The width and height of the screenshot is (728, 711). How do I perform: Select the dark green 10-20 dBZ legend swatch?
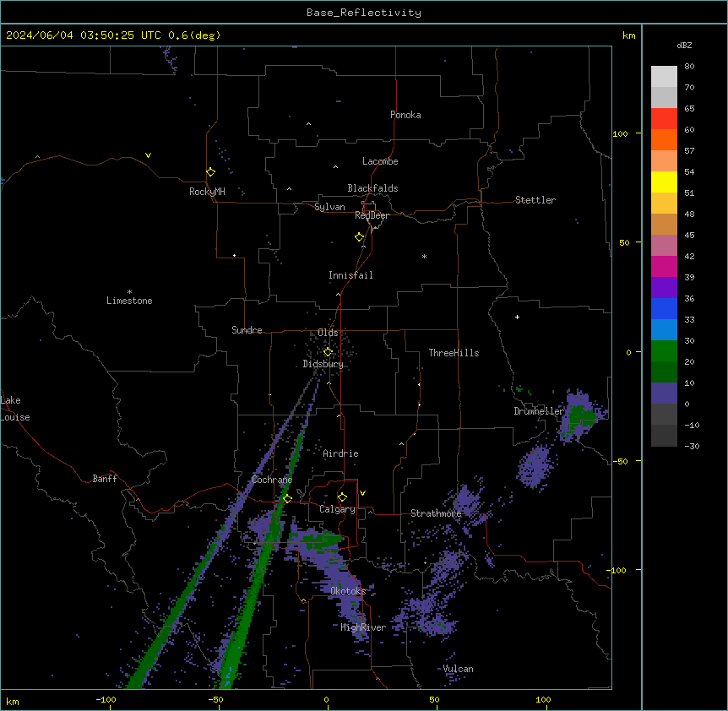664,372
